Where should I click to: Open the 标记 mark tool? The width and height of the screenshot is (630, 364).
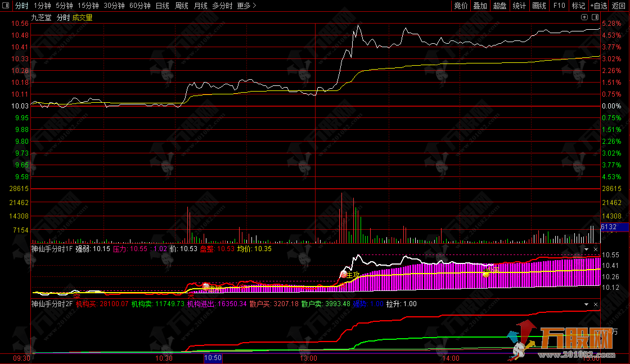(578, 6)
